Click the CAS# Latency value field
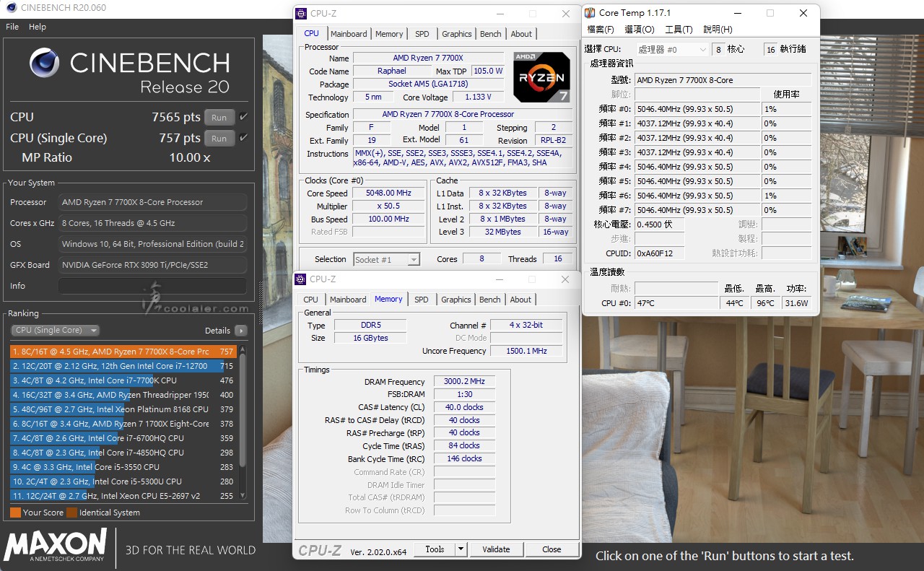This screenshot has height=571, width=924. 464,407
